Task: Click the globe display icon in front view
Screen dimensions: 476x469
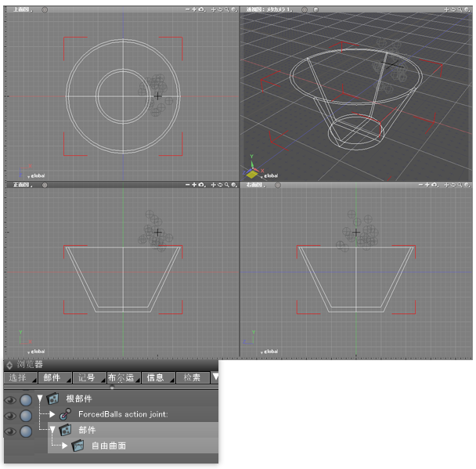Action: click(234, 185)
